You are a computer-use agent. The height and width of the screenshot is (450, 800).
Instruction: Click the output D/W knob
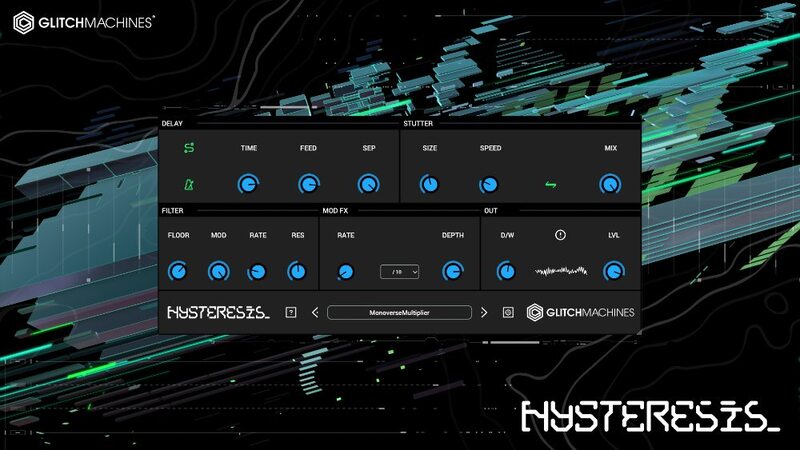[506, 271]
